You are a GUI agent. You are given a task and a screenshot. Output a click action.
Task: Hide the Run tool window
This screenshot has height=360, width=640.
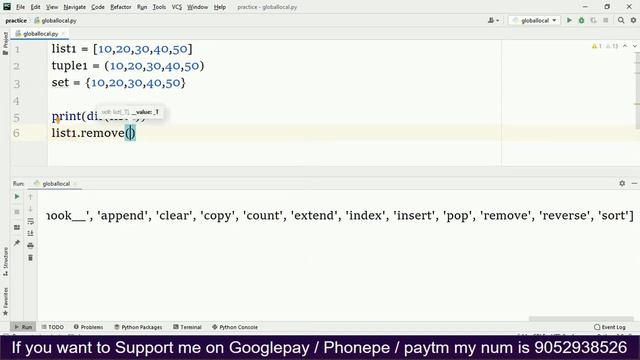[x=634, y=184]
